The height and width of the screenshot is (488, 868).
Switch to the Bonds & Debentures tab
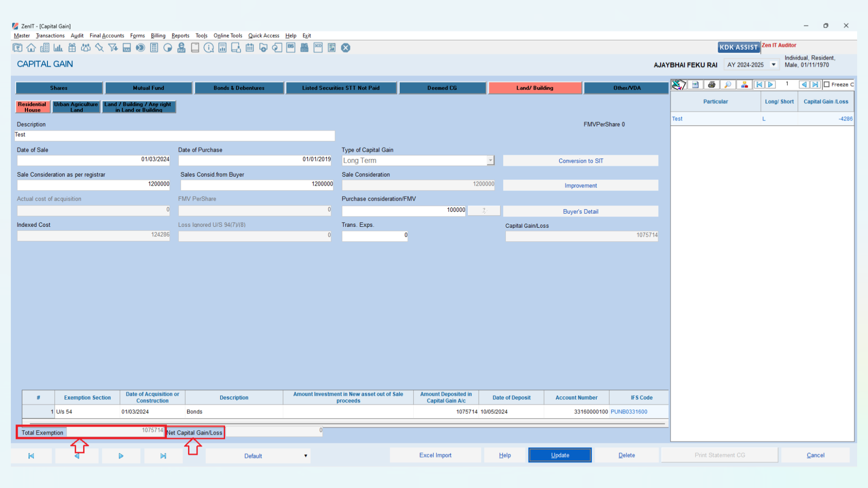pyautogui.click(x=239, y=88)
